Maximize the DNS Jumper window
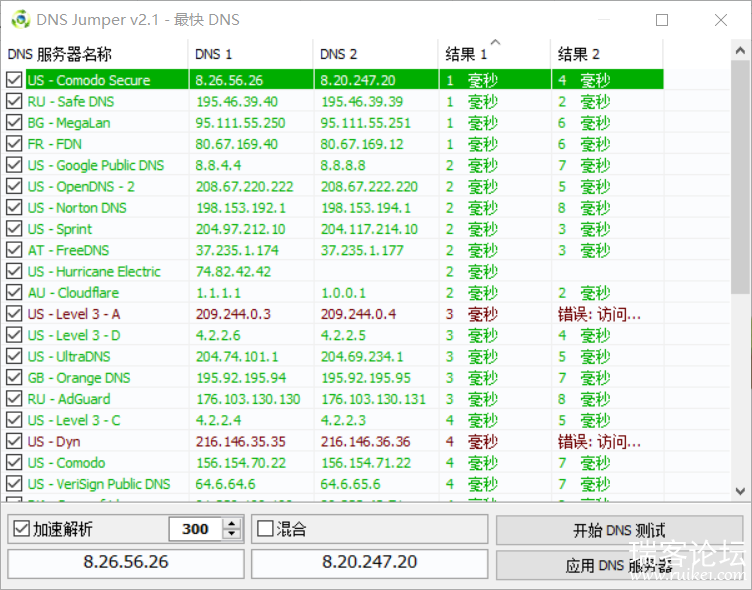752x590 pixels. click(x=662, y=20)
